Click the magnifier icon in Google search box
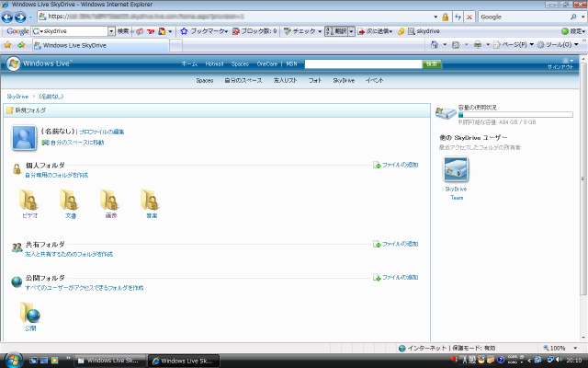This screenshot has height=368, width=588. tap(573, 17)
